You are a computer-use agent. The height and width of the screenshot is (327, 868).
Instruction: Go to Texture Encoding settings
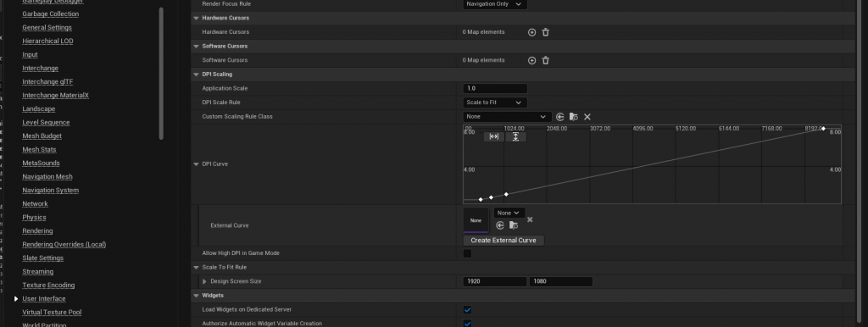48,285
